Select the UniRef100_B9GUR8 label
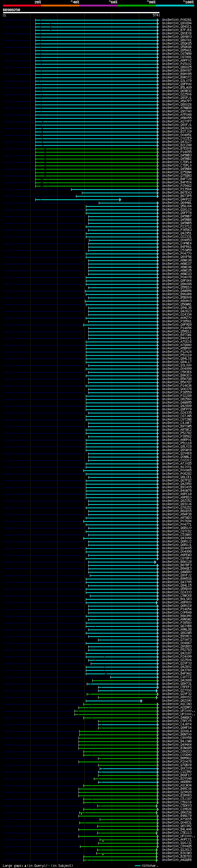Screen dimensions: 197x868 [x=177, y=294]
